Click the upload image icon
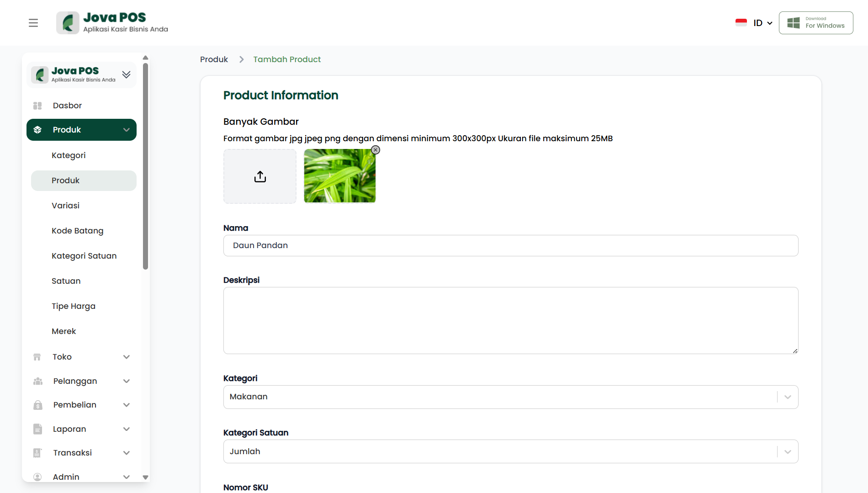The height and width of the screenshot is (493, 868). point(260,176)
